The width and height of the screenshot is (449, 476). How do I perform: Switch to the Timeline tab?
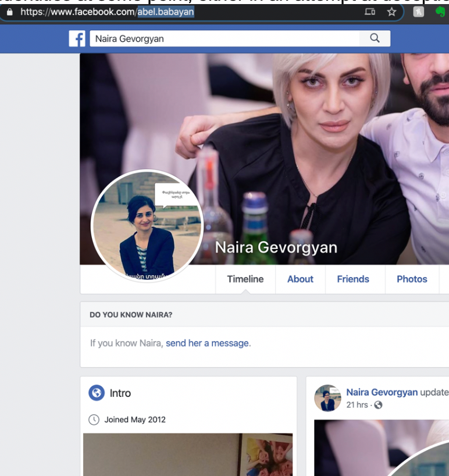pyautogui.click(x=245, y=279)
